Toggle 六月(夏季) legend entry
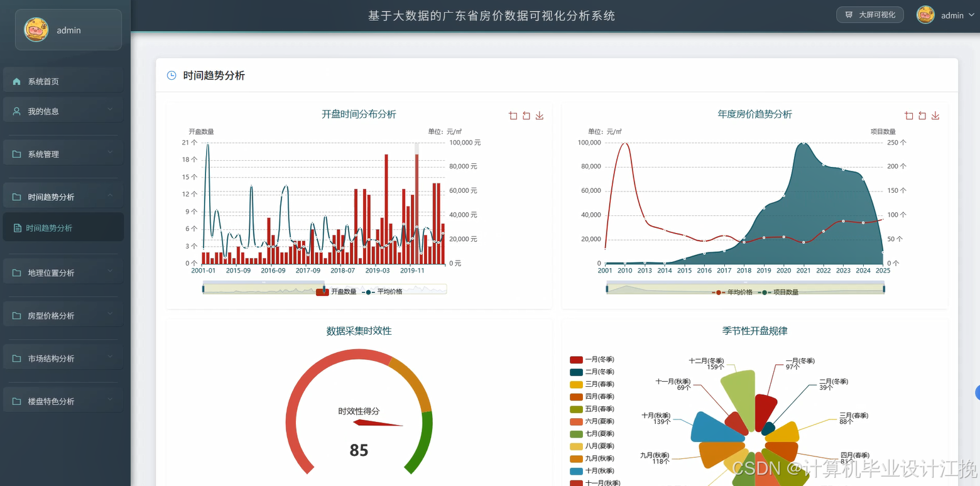The width and height of the screenshot is (980, 486). click(x=592, y=421)
